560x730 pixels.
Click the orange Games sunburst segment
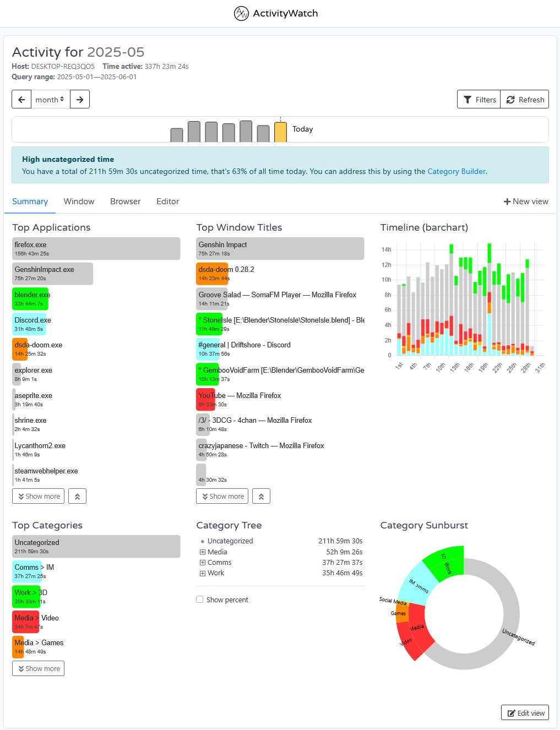pyautogui.click(x=402, y=613)
